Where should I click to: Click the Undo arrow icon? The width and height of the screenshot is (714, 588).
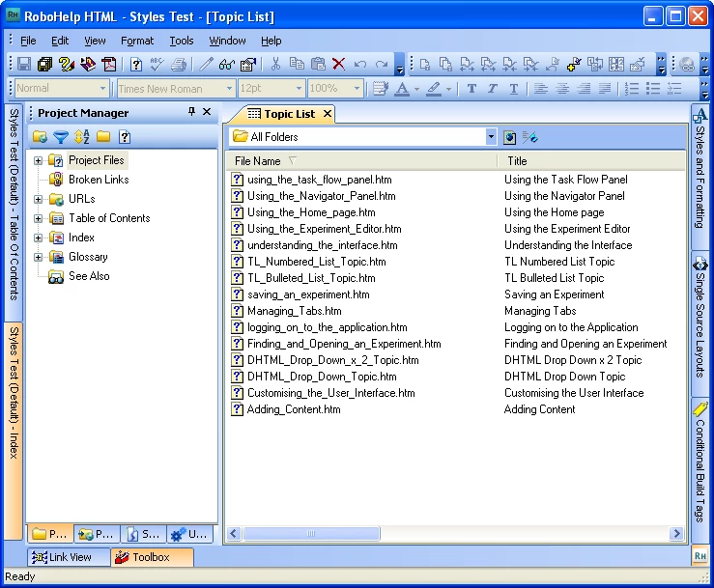[360, 64]
